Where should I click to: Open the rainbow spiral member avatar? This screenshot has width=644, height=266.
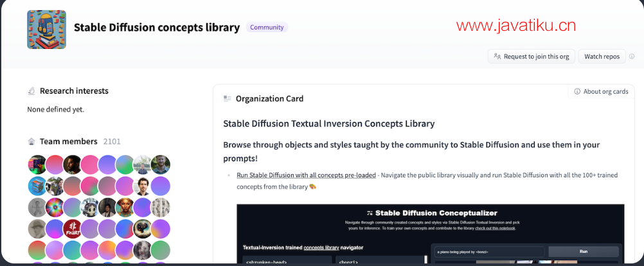tap(55, 208)
